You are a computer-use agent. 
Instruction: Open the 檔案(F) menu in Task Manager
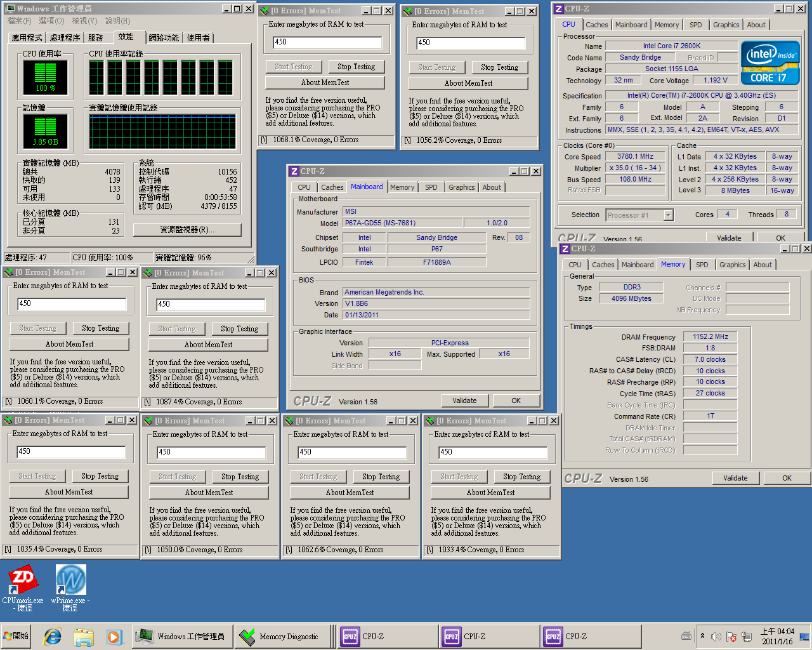click(19, 21)
